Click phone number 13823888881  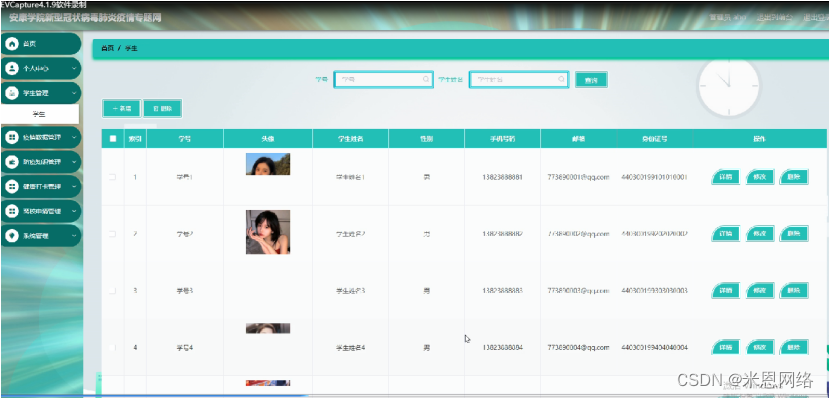click(x=502, y=177)
